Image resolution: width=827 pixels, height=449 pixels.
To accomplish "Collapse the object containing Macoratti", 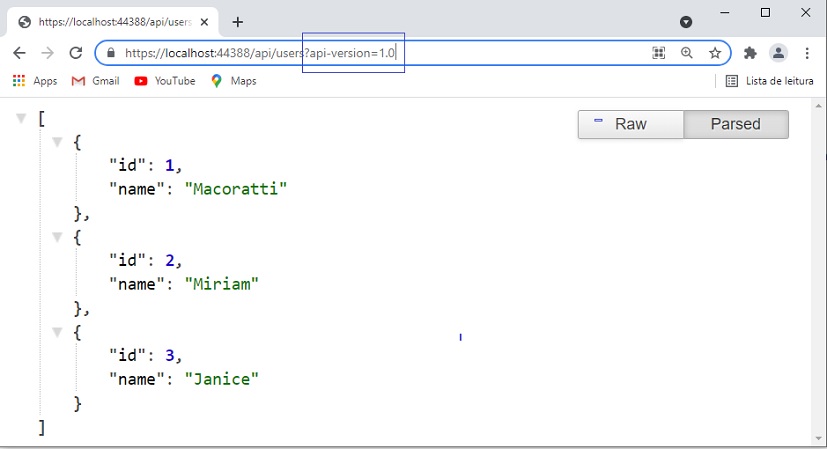I will click(57, 142).
